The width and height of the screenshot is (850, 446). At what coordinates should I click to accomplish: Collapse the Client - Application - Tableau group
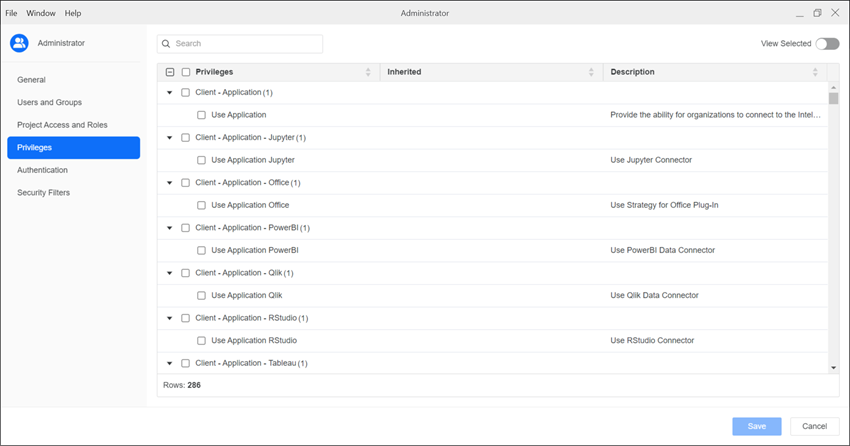coord(170,363)
